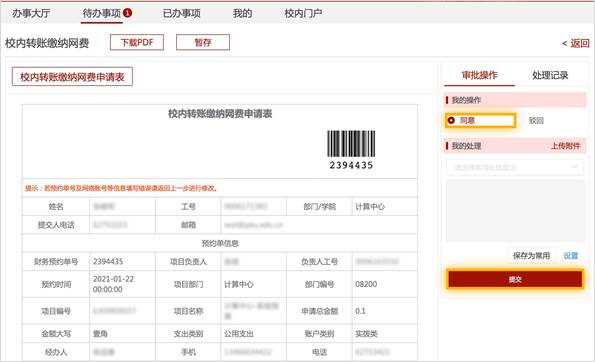Click the 项目部门 value 计算中心
This screenshot has width=595, height=362.
pos(238,284)
